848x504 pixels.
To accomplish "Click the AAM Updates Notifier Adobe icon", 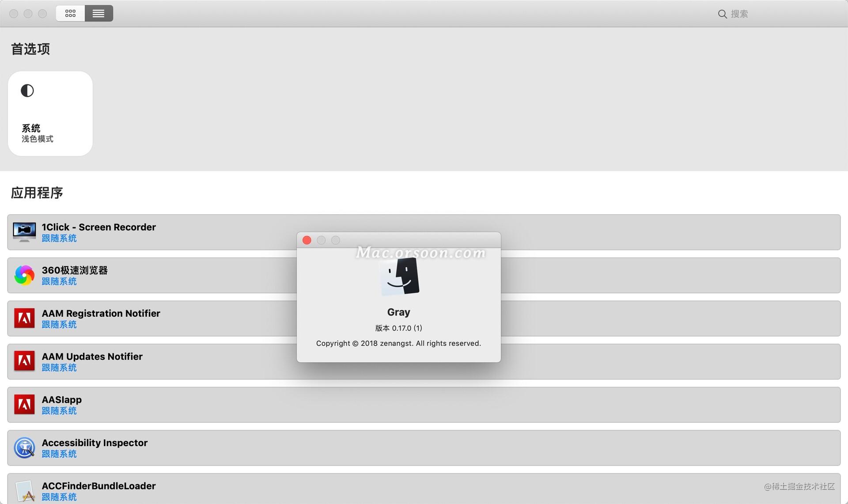I will [24, 361].
